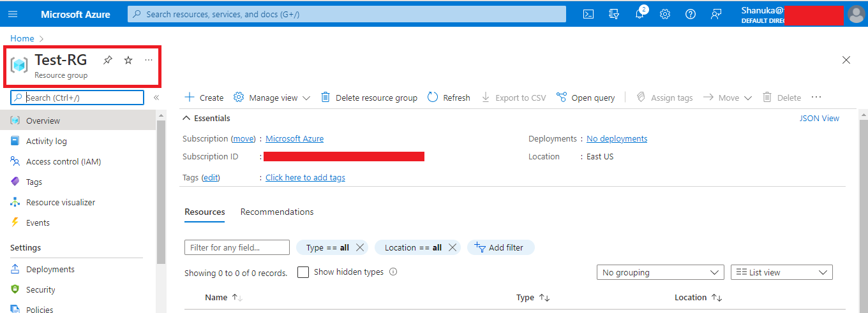Mark Test-RG as favorite star

click(x=128, y=60)
